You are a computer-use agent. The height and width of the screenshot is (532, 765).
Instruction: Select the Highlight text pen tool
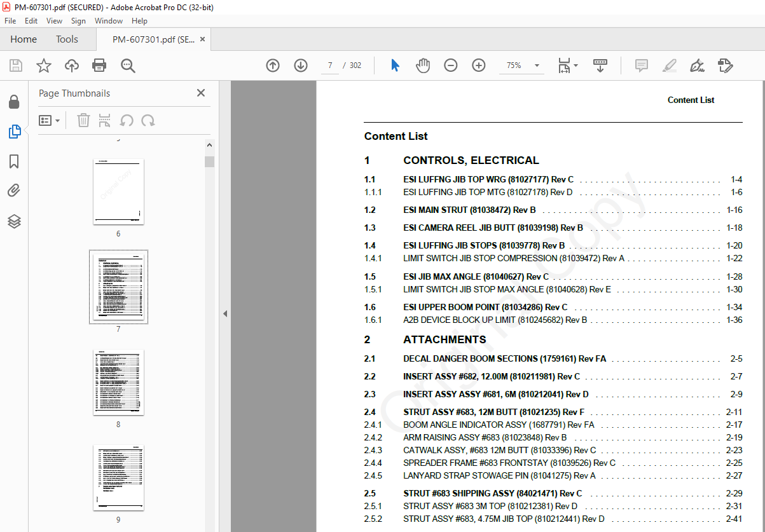[x=670, y=65]
